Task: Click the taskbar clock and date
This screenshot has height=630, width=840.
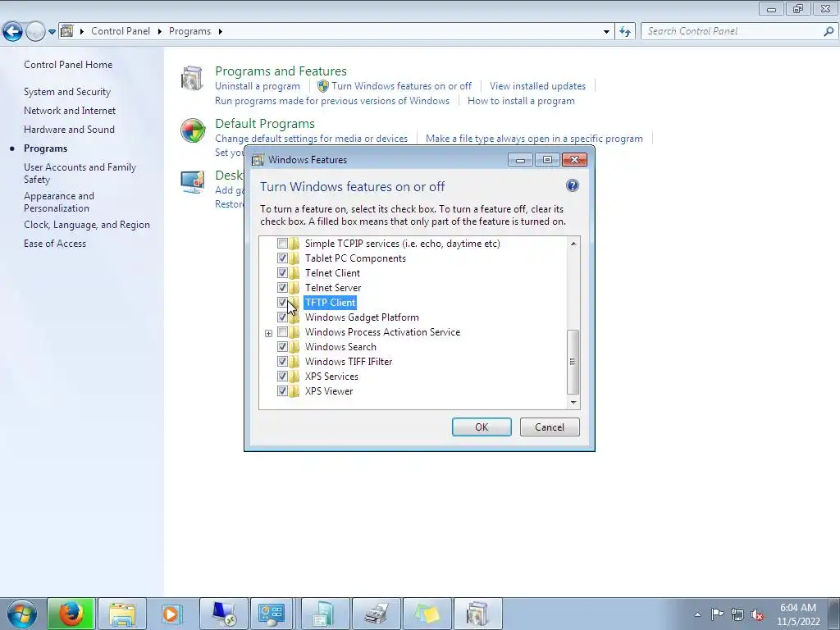Action: (x=798, y=614)
